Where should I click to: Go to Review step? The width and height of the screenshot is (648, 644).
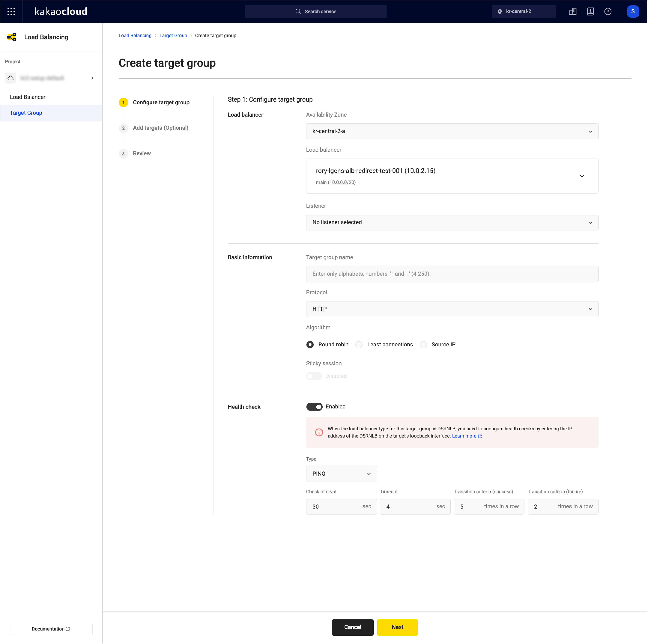[142, 154]
